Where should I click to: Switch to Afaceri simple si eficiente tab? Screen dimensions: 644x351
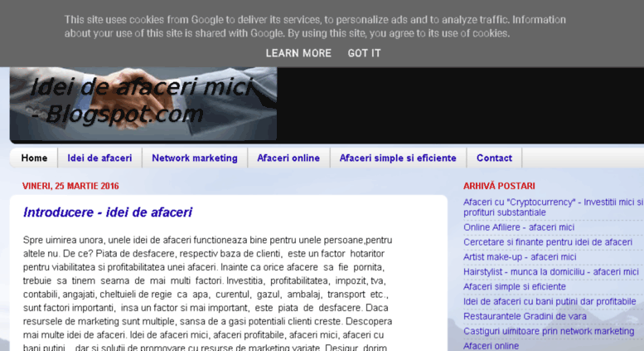[398, 158]
